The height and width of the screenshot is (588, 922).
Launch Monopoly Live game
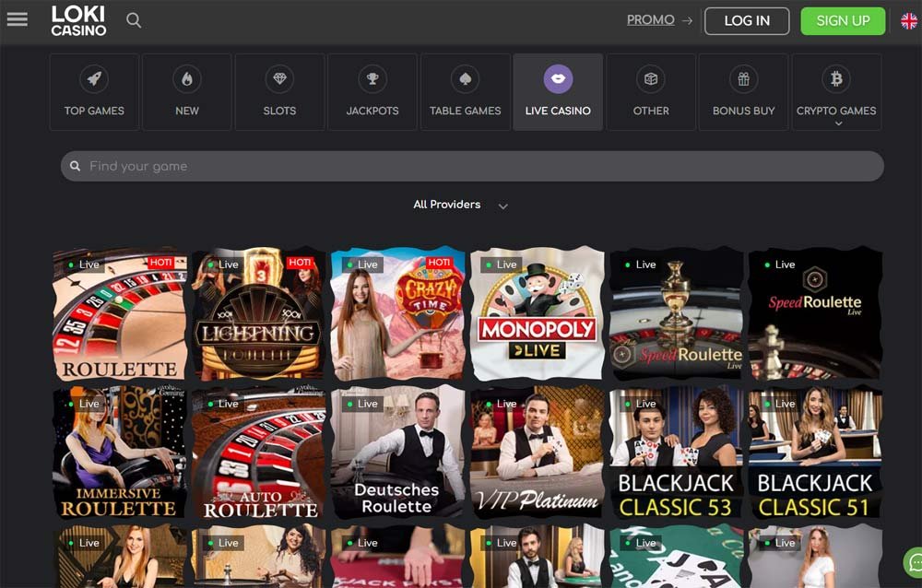pos(538,314)
